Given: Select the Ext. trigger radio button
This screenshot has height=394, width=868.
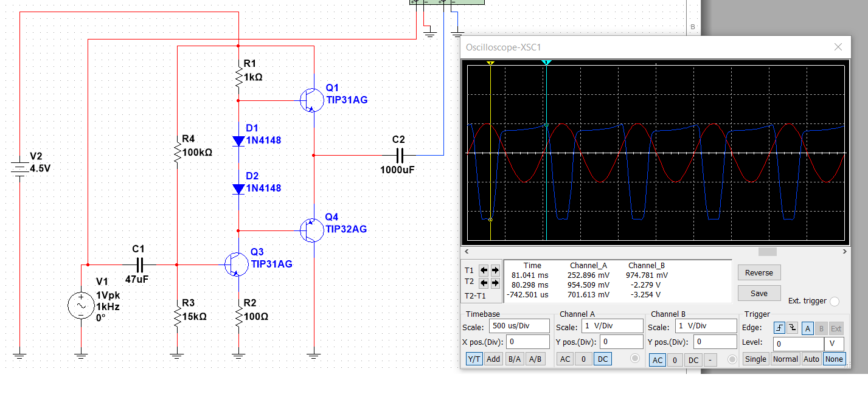Looking at the screenshot, I should click(x=833, y=301).
